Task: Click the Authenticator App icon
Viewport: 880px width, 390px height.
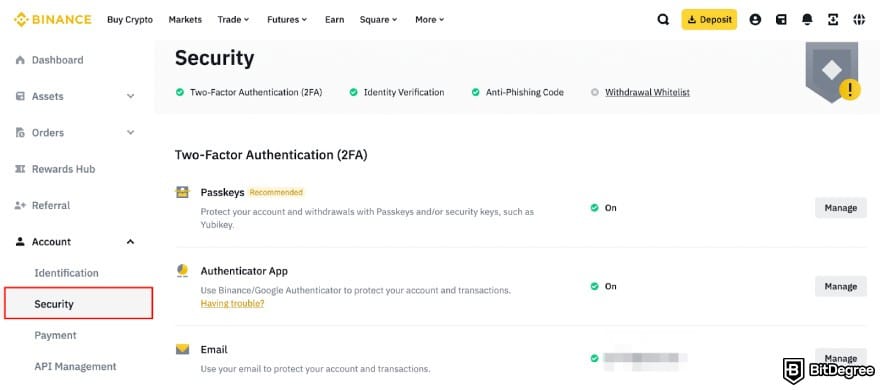Action: [182, 270]
